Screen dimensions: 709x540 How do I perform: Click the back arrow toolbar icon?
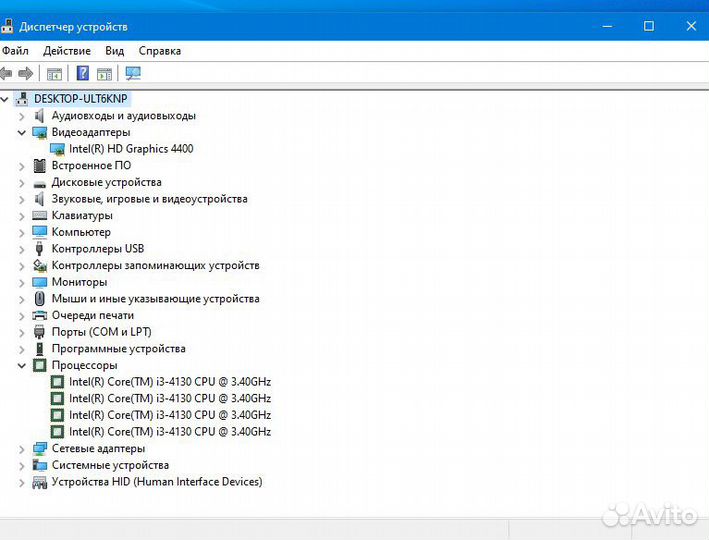[x=7, y=73]
